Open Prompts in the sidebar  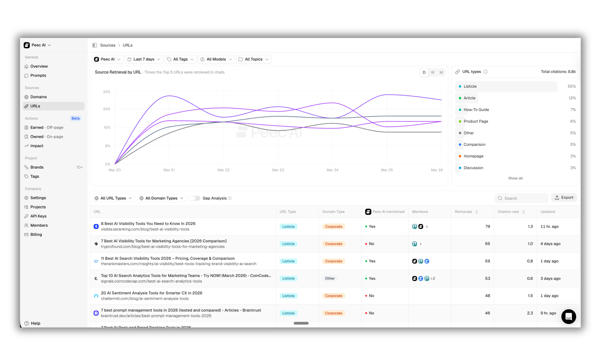(x=38, y=75)
